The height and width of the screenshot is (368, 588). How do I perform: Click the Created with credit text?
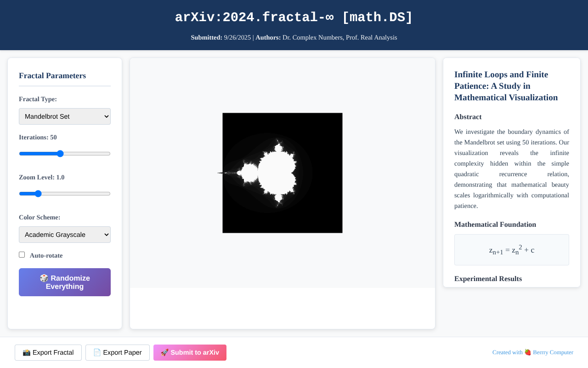pyautogui.click(x=507, y=352)
